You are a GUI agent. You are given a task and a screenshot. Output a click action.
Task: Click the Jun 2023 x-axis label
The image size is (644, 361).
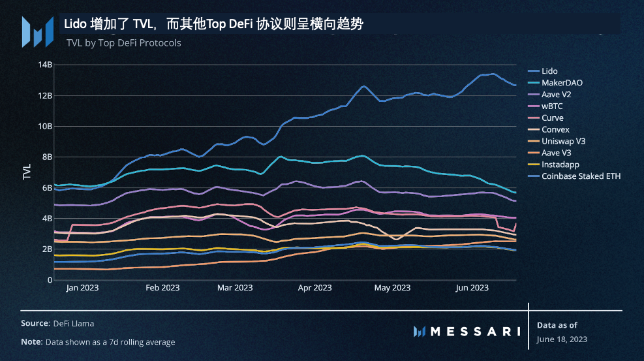pyautogui.click(x=472, y=288)
